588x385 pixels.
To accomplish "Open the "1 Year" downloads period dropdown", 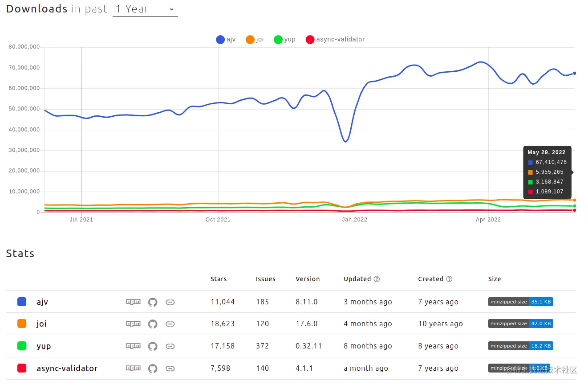I will 145,9.
